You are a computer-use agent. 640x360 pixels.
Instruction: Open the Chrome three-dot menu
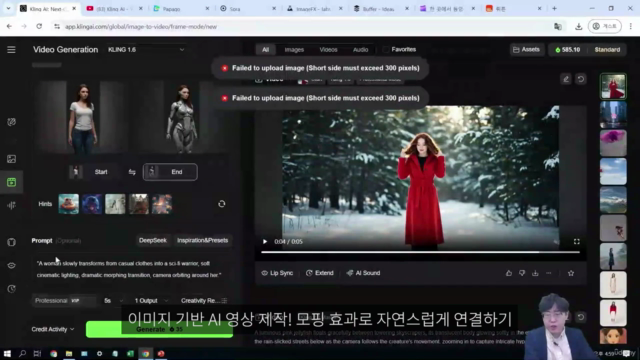[x=631, y=27]
